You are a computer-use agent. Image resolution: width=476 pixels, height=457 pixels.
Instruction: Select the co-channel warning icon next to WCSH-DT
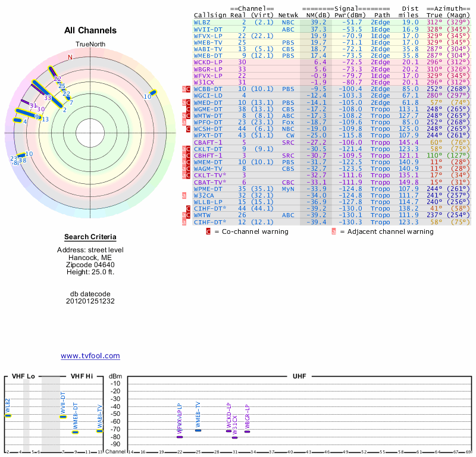189,129
